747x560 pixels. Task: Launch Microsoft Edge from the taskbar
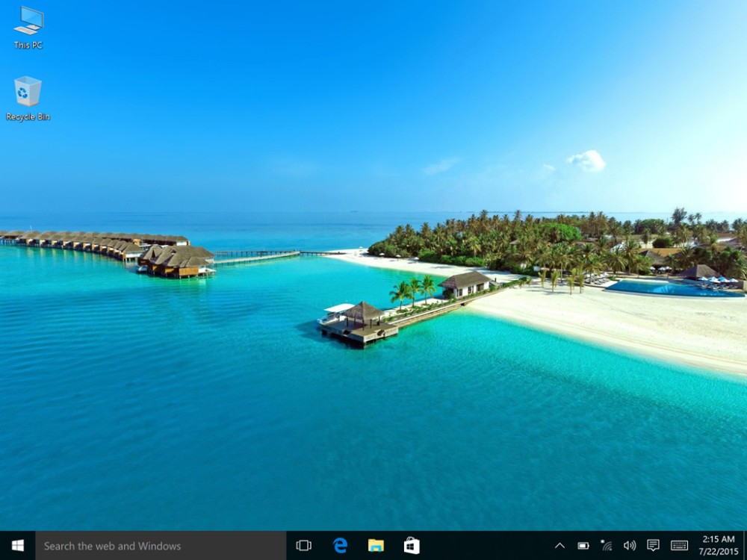(340, 546)
